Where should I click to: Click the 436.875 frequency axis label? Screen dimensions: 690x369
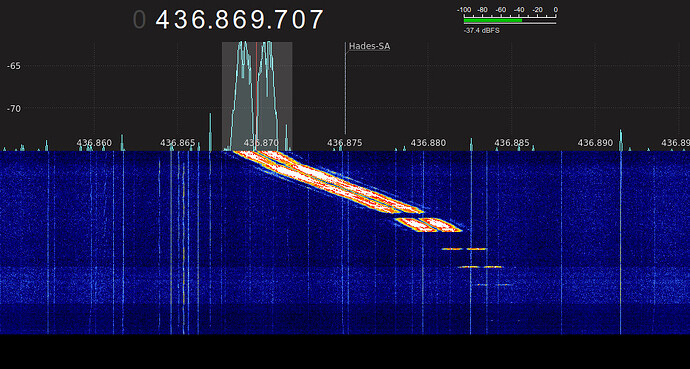click(345, 143)
